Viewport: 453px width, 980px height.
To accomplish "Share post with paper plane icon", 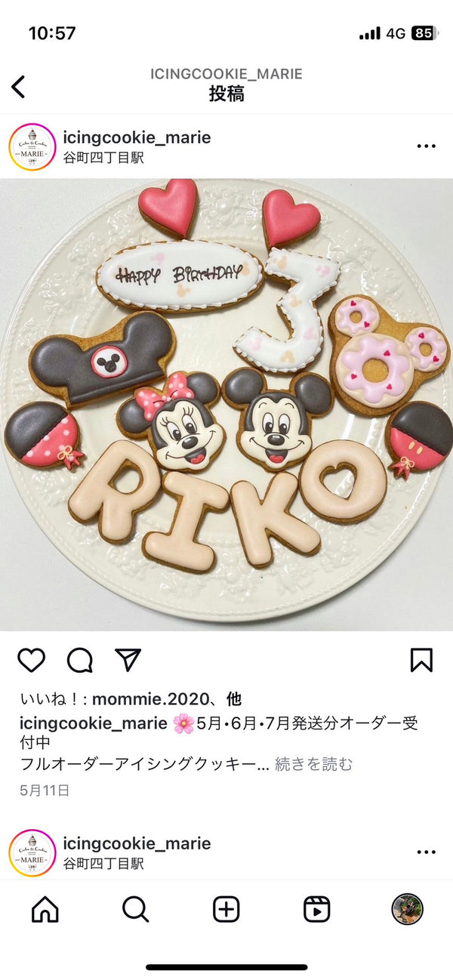I will 128,660.
